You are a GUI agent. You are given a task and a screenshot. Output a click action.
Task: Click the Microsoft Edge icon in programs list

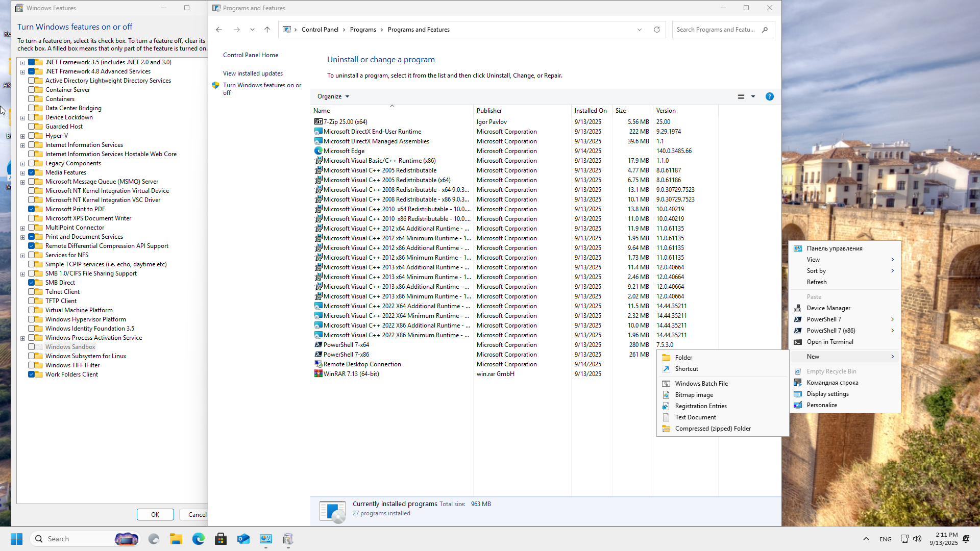tap(318, 151)
